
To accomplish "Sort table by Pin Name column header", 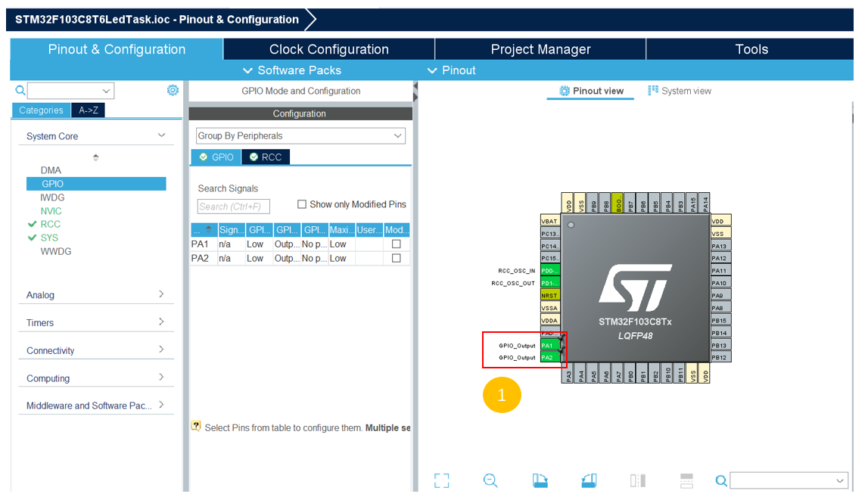I will [x=204, y=230].
